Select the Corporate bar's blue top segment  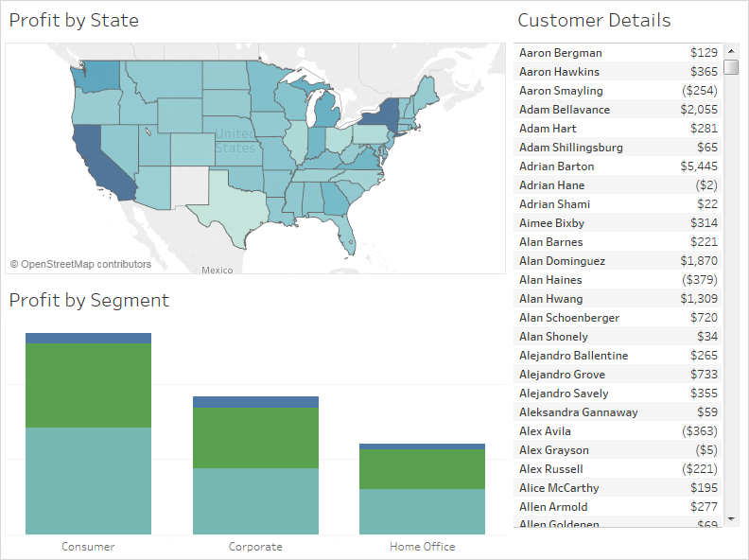255,402
